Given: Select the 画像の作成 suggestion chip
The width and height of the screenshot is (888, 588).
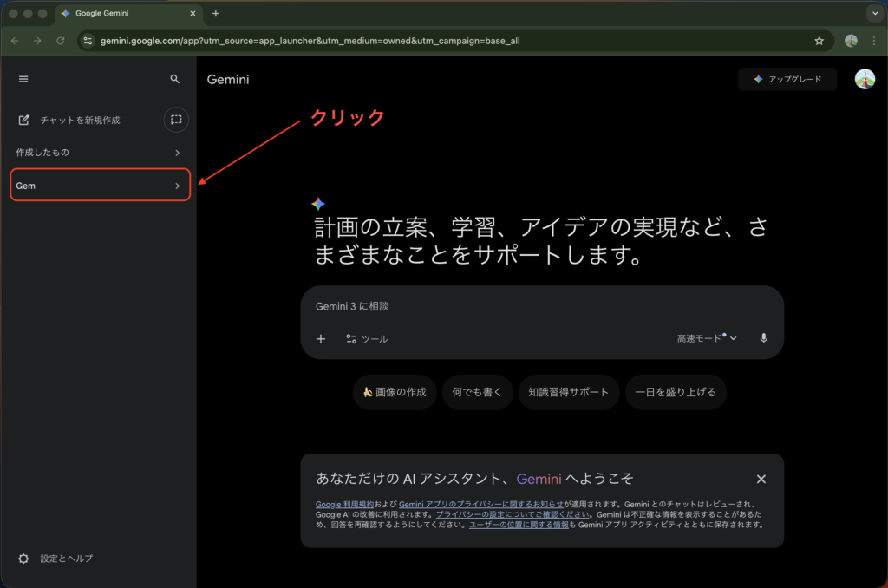Looking at the screenshot, I should (395, 392).
